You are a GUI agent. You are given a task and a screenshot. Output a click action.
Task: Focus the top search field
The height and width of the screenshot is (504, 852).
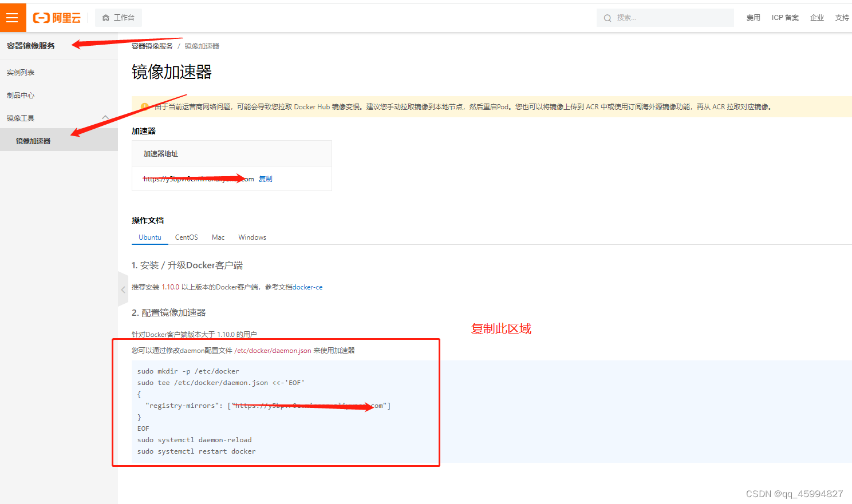point(665,18)
